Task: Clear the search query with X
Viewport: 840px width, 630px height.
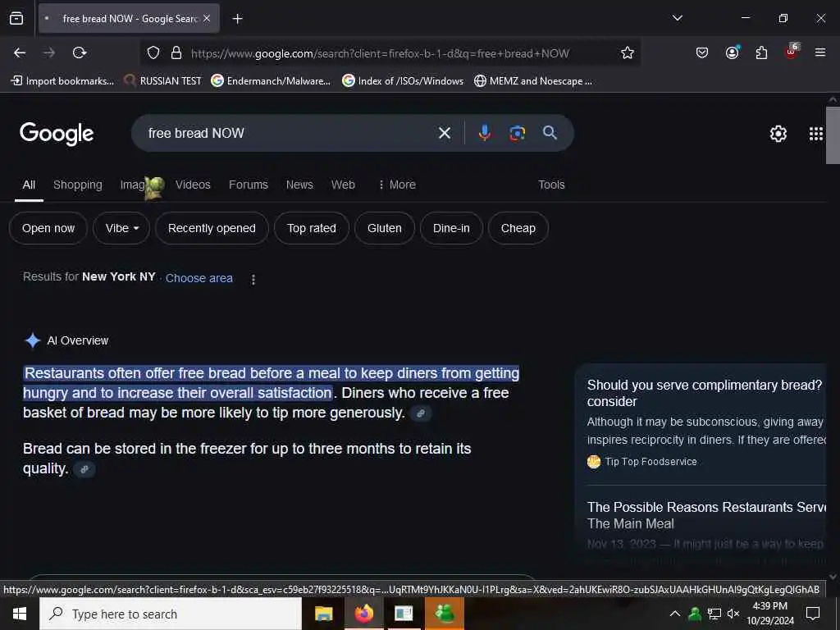Action: 444,133
